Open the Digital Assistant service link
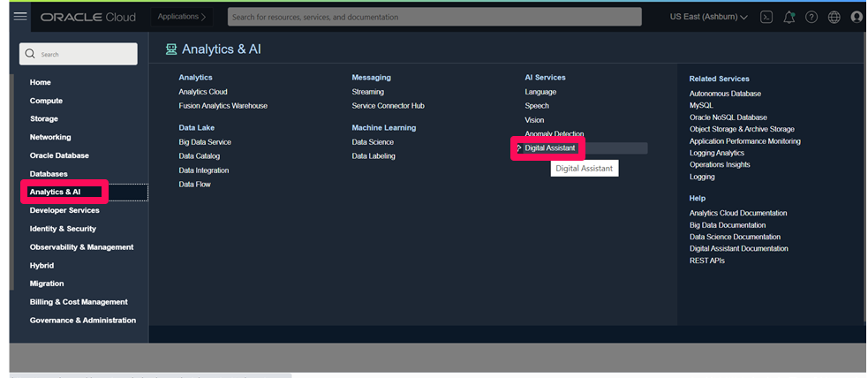Image resolution: width=868 pixels, height=378 pixels. point(549,148)
